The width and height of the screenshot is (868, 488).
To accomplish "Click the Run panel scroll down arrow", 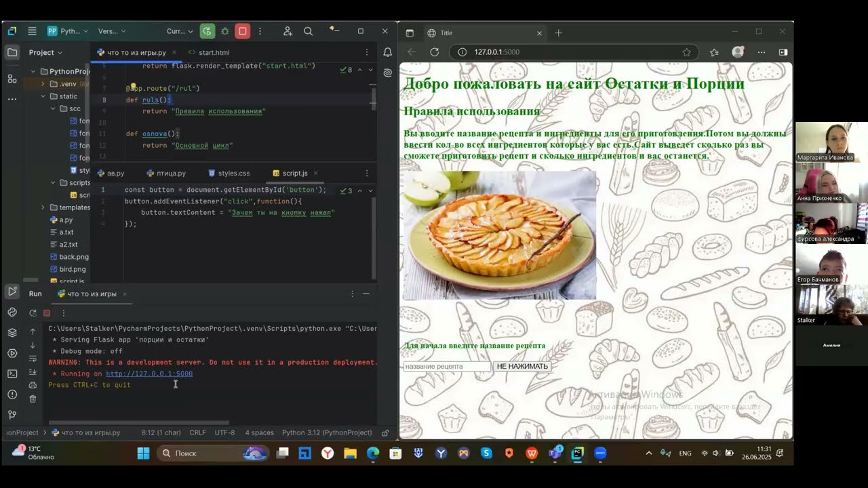I will [x=33, y=345].
